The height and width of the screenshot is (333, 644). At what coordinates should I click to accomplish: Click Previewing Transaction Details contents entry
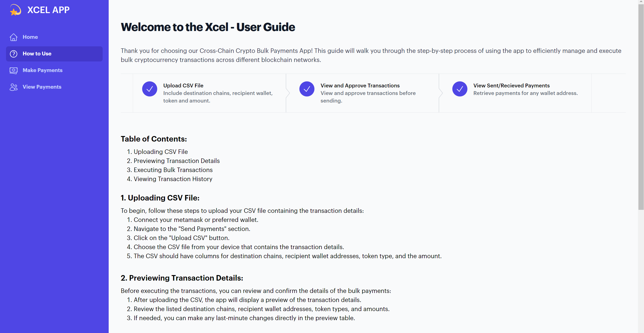point(177,161)
